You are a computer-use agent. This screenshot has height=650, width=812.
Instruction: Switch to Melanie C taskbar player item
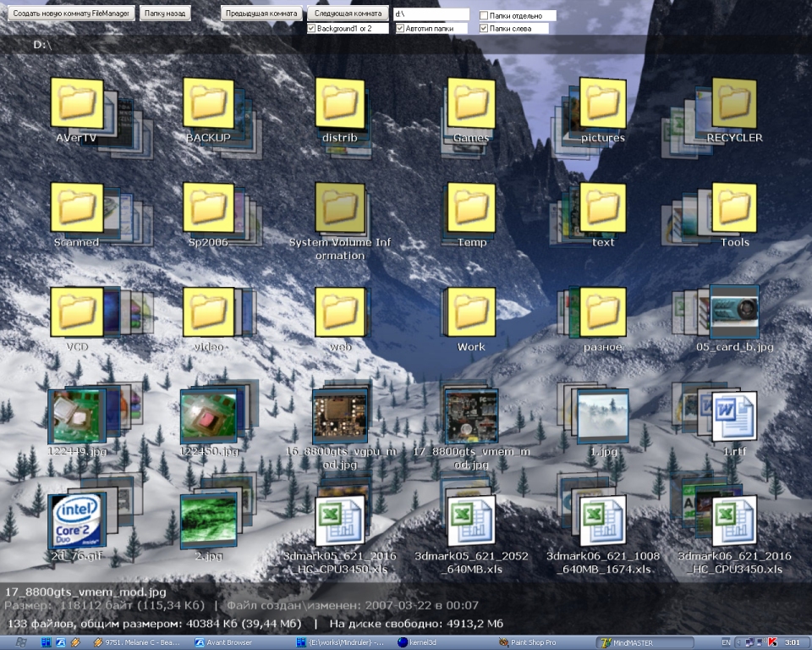(x=136, y=642)
